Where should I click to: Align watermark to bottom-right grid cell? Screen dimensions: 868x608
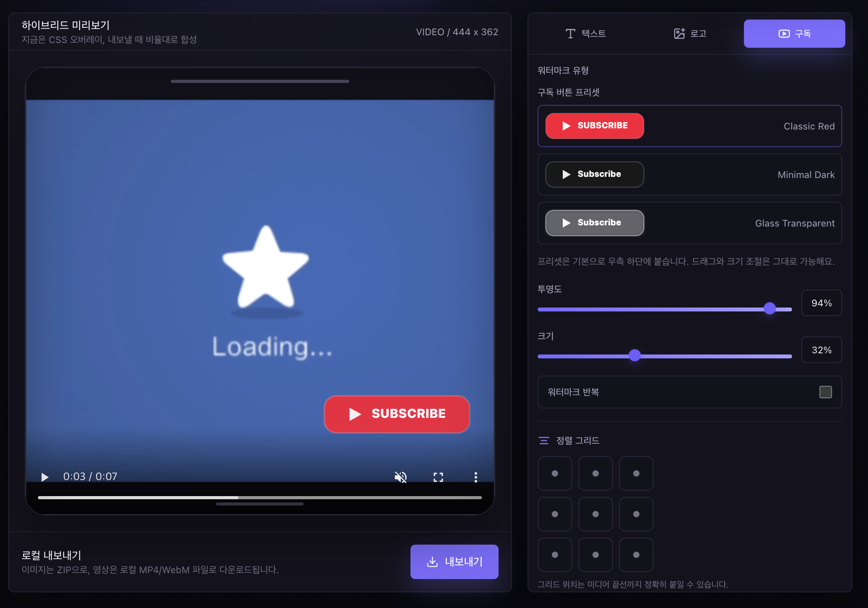pos(636,555)
